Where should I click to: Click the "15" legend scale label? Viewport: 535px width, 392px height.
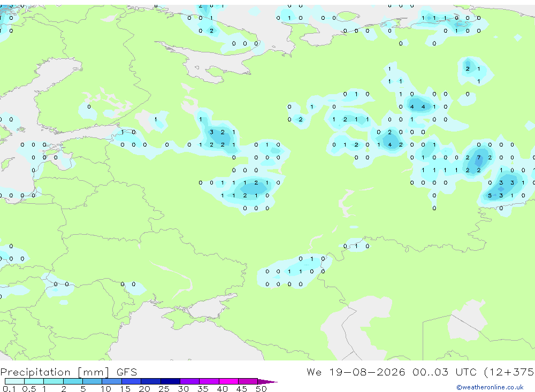[125, 389]
